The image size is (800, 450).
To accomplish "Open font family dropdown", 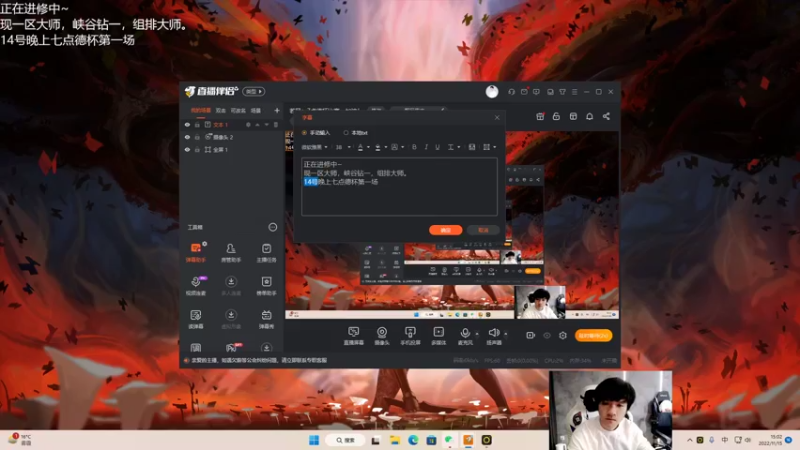I will point(314,147).
